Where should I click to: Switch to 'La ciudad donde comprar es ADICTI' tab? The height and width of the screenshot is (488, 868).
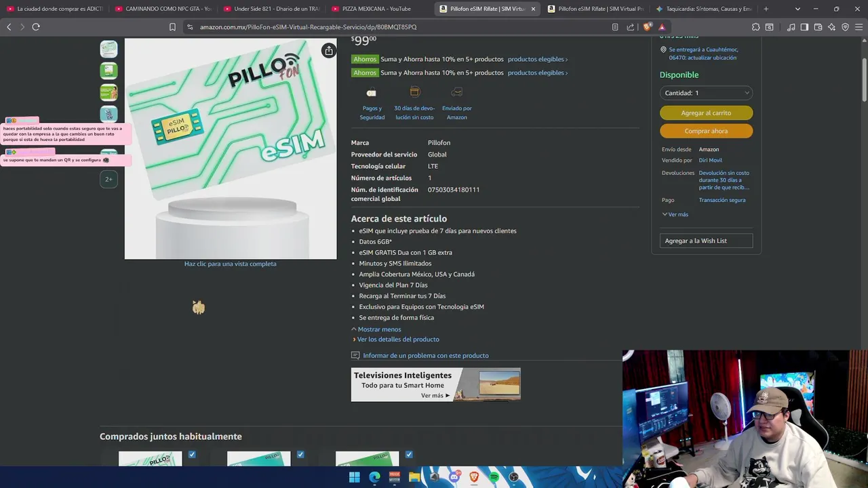pyautogui.click(x=55, y=9)
